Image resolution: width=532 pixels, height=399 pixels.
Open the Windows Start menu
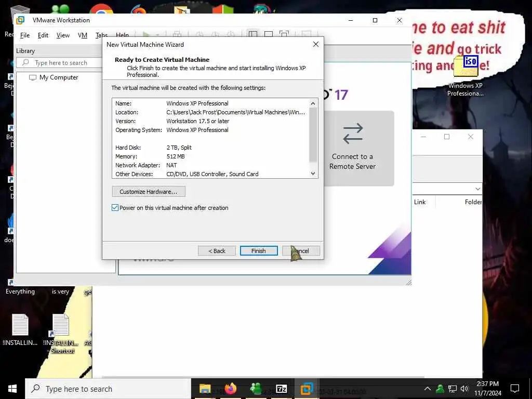pos(12,389)
